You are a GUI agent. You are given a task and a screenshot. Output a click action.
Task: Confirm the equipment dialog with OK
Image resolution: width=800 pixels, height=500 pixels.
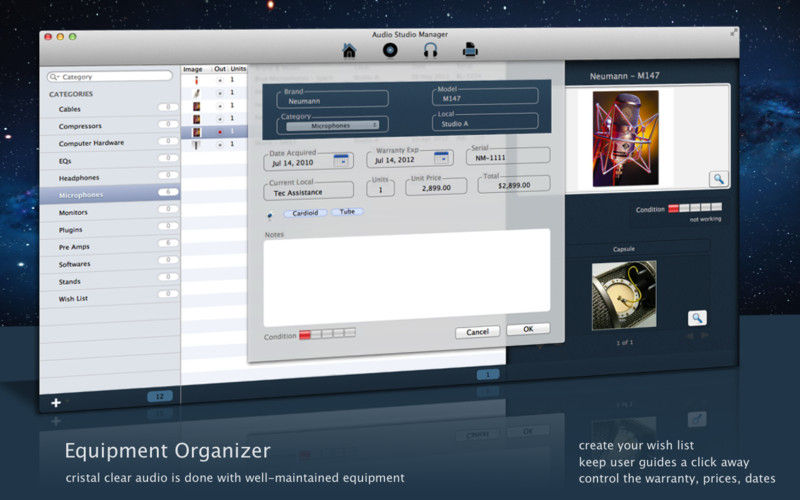coord(528,329)
